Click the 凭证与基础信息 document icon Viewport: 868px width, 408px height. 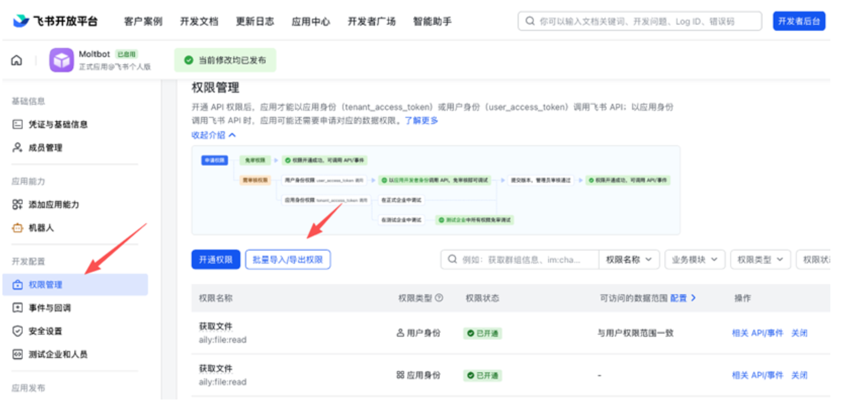17,124
